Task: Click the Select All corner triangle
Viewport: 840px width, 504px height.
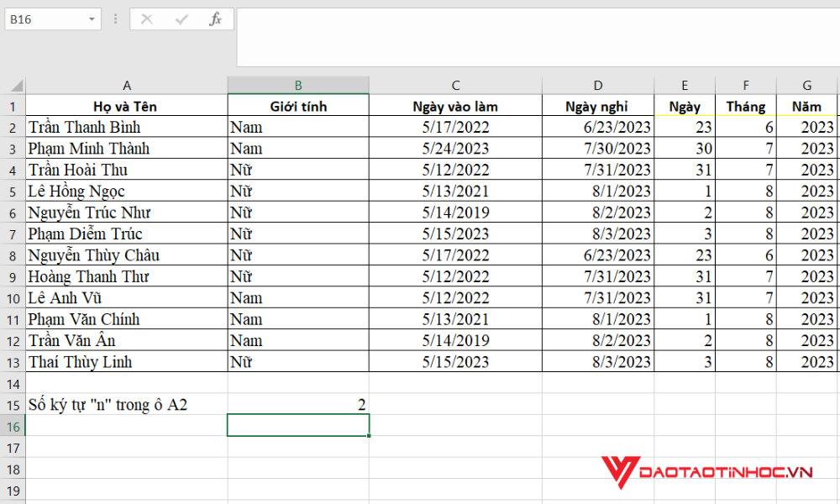Action: 17,86
